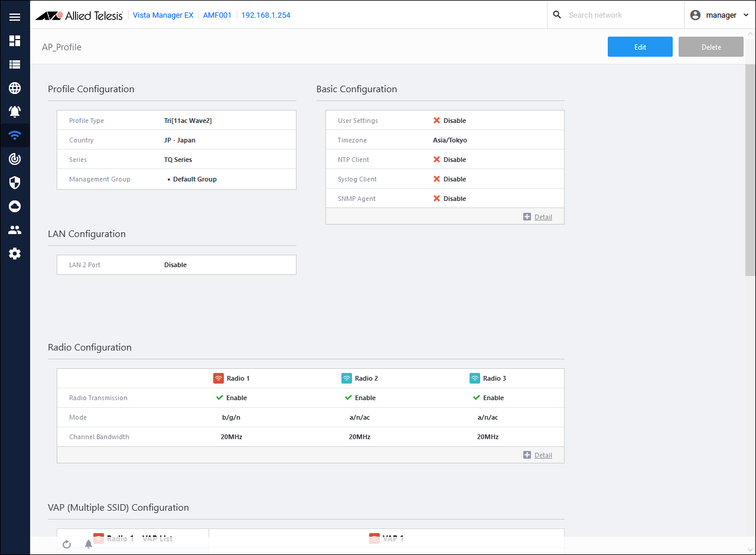This screenshot has height=555, width=756.
Task: Open the network map globe icon
Action: [15, 88]
